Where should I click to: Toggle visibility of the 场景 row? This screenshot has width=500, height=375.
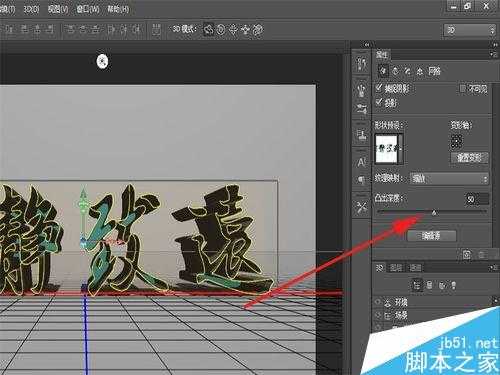(x=378, y=315)
